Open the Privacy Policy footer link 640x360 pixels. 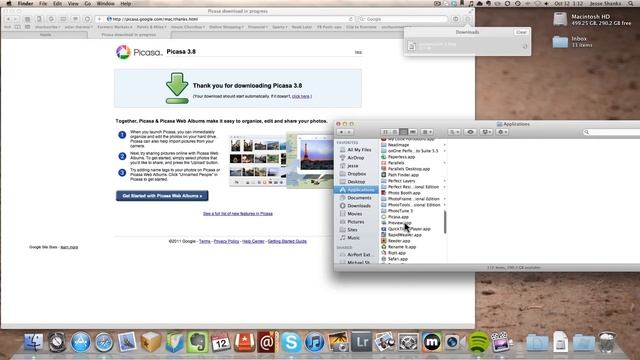pos(226,241)
